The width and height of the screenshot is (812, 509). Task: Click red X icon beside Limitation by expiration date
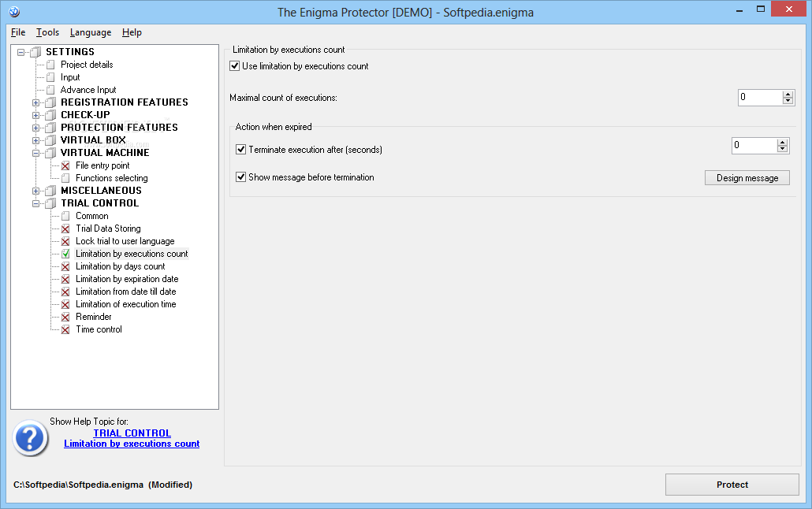65,279
